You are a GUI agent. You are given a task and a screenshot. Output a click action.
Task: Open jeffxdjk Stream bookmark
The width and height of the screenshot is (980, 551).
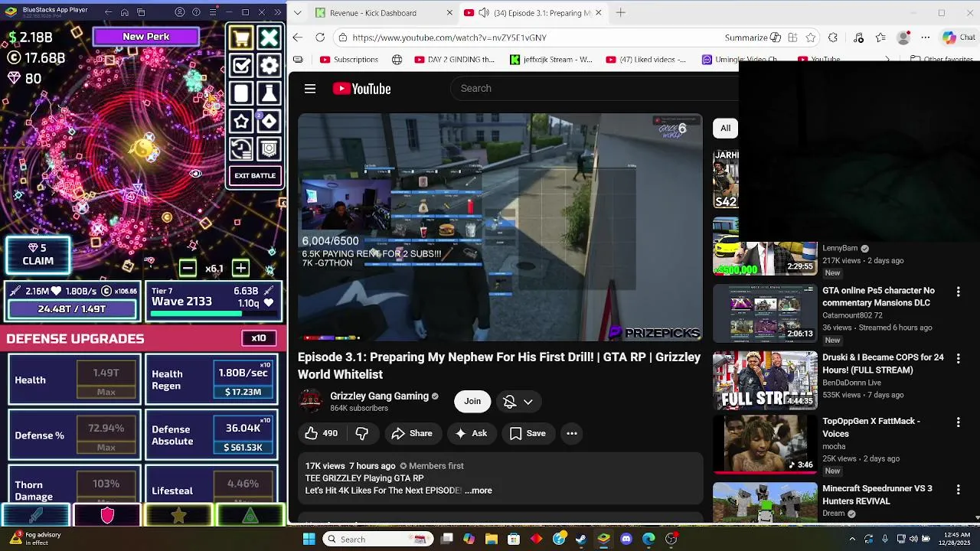coord(551,60)
